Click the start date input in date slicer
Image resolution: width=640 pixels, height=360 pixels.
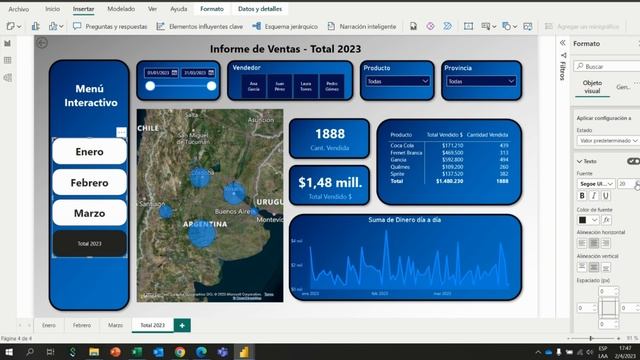[161, 73]
